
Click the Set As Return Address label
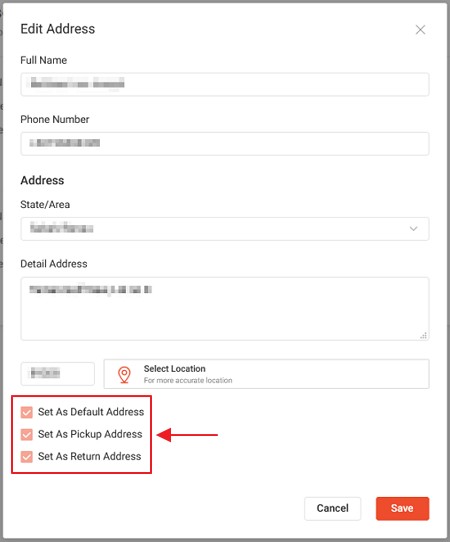(90, 456)
